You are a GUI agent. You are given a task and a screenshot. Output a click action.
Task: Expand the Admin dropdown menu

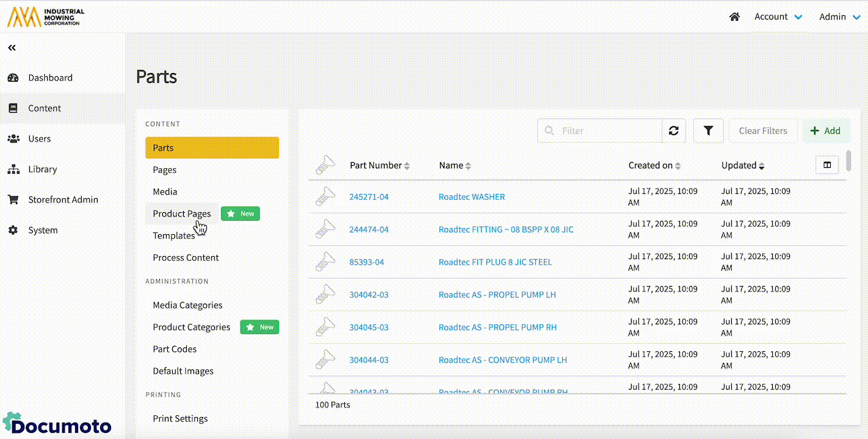pyautogui.click(x=839, y=17)
